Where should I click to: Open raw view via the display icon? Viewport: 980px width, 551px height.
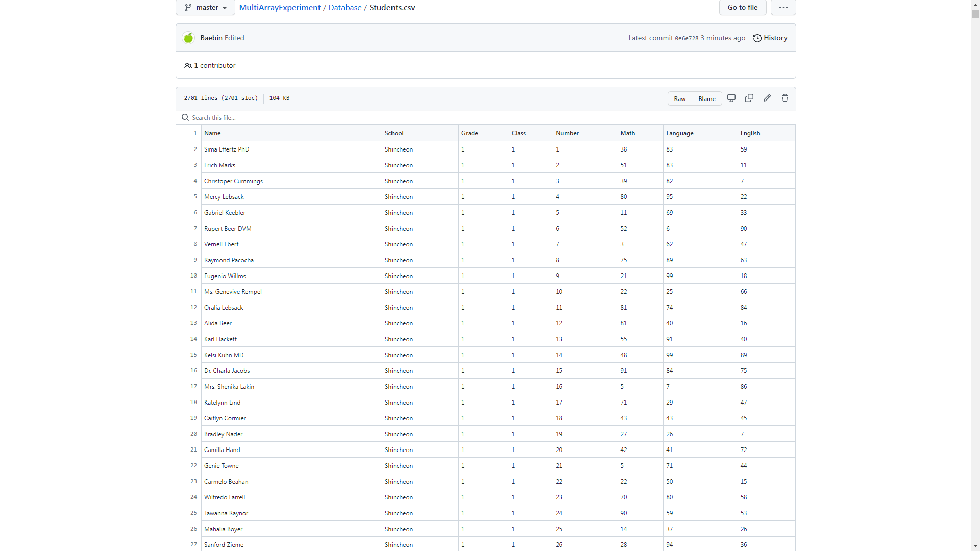pos(731,98)
